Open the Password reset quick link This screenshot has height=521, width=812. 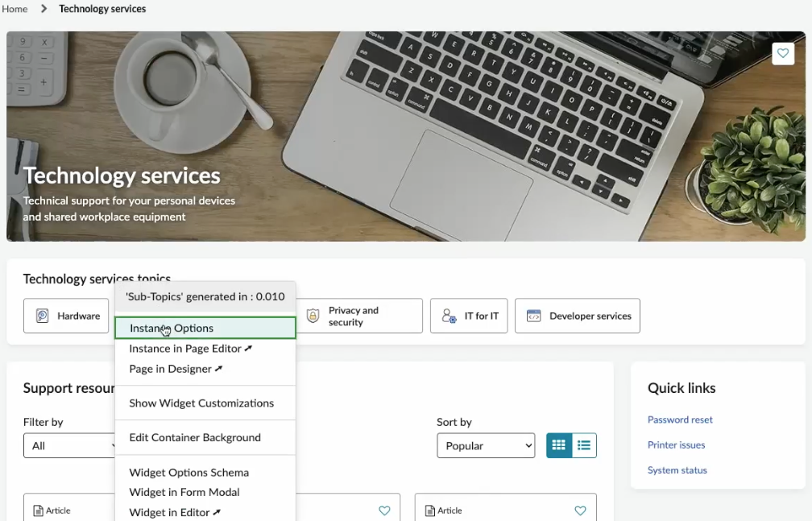tap(680, 420)
